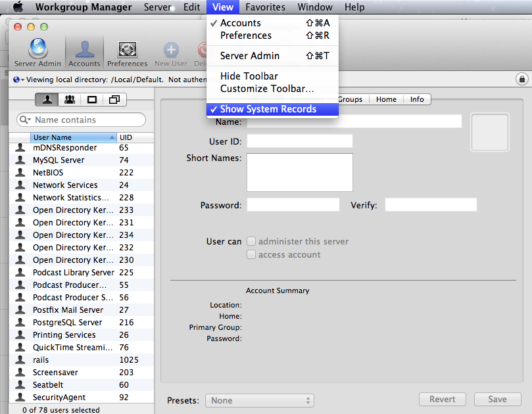Open the Workgroup Manager app menu

coord(84,7)
